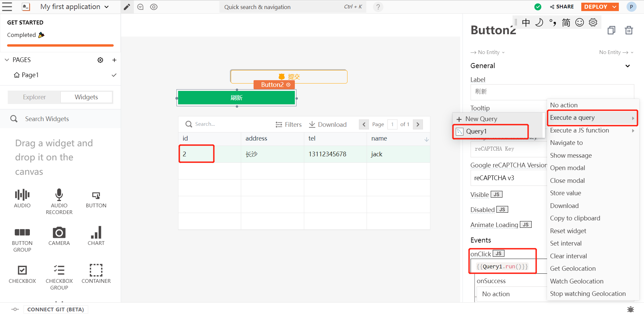Open the comment mode icon
This screenshot has width=644, height=316.
point(141,7)
